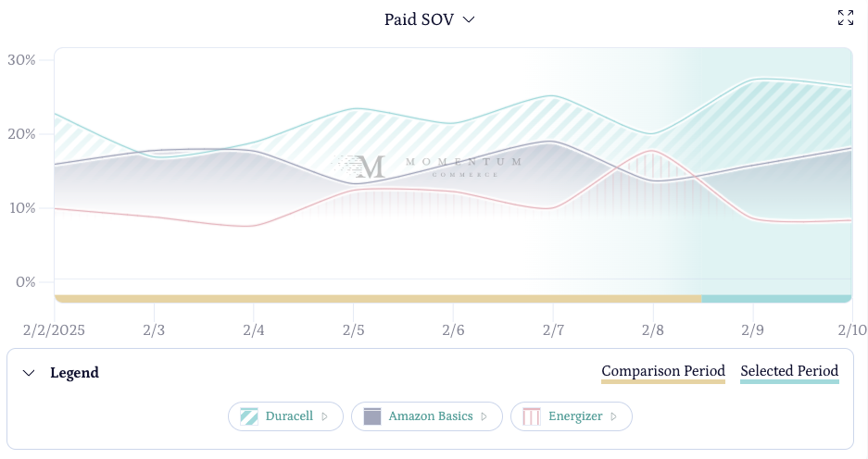Click the Selected Period legend label

point(789,371)
